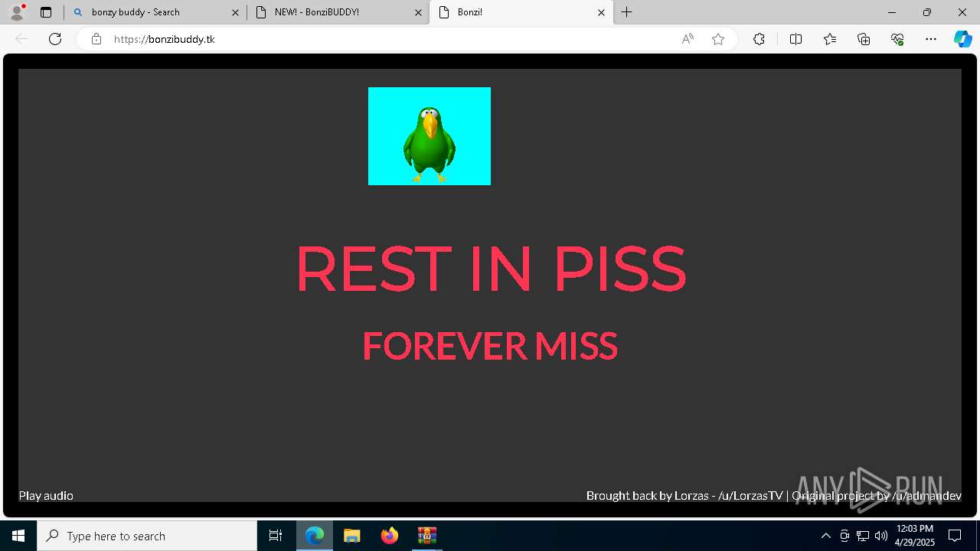
Task: Click the Refresh page button
Action: (55, 39)
